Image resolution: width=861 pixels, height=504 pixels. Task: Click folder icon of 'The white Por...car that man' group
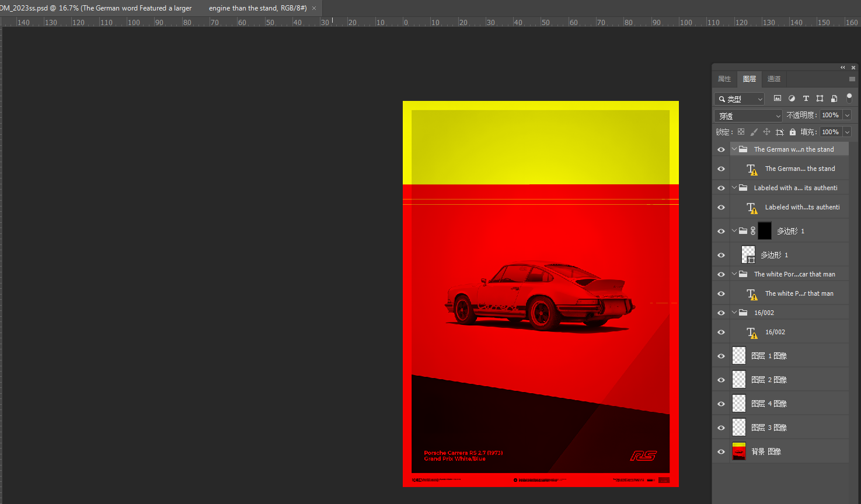pos(743,274)
